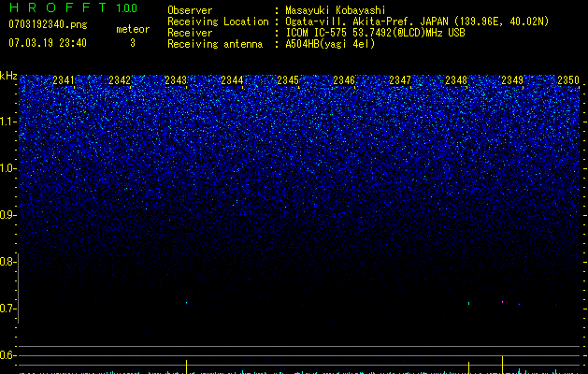The height and width of the screenshot is (374, 588).
Task: Click the yellow detection tick below the 2343 marker
Action: coord(186,367)
